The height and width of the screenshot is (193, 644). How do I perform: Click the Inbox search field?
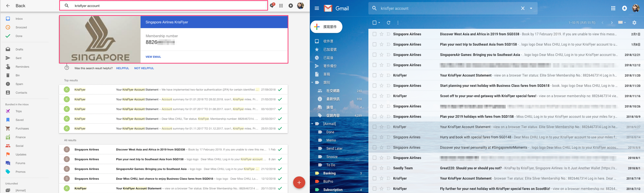(x=163, y=5)
